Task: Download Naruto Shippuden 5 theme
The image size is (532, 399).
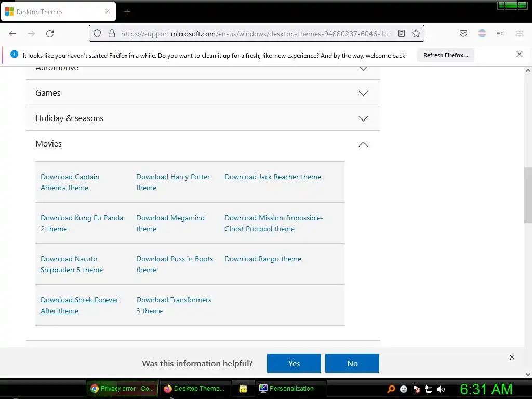Action: point(72,264)
